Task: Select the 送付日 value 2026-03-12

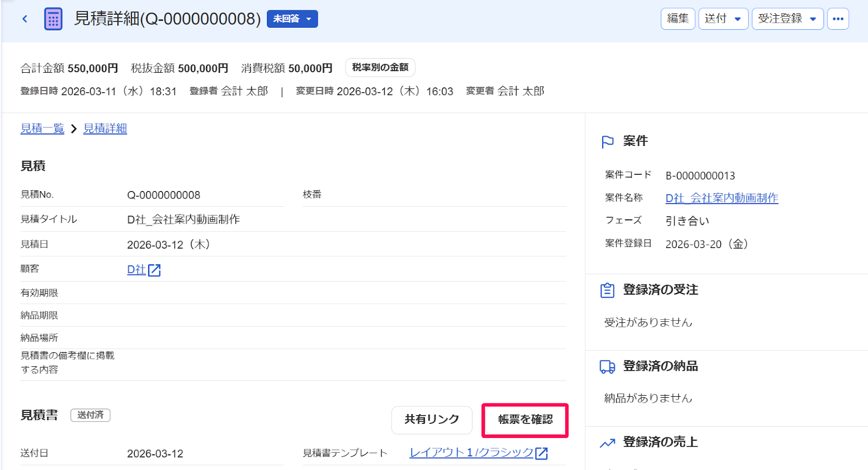Action: [x=155, y=454]
